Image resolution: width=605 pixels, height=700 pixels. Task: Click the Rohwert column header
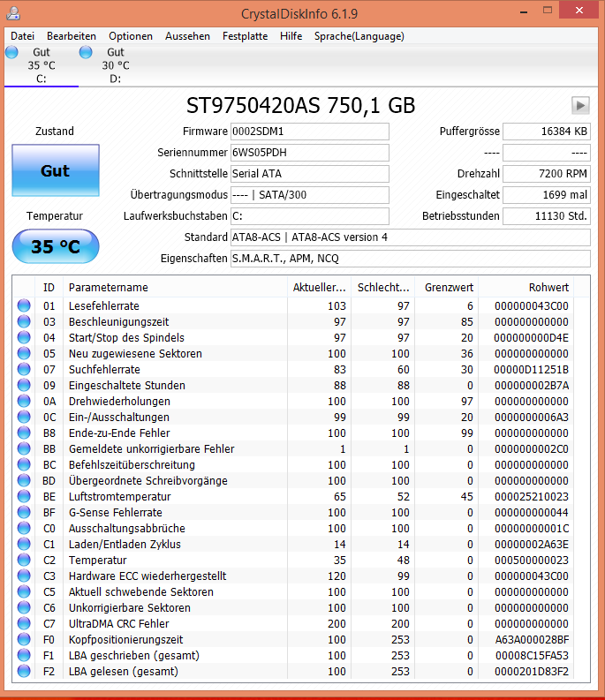click(x=526, y=288)
